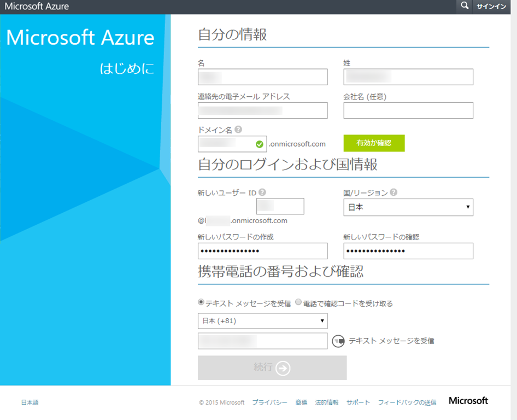Image resolution: width=517 pixels, height=420 pixels.
Task: Open the 日本 (+81) country code dropdown
Action: pos(262,321)
